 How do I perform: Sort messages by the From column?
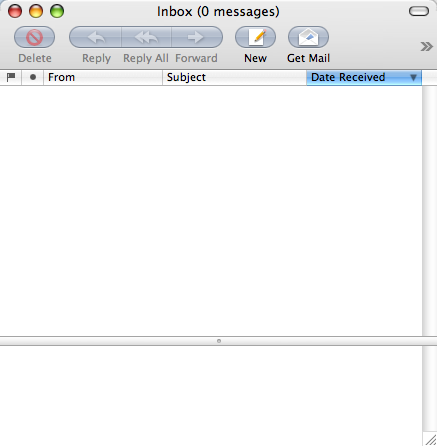pyautogui.click(x=103, y=77)
